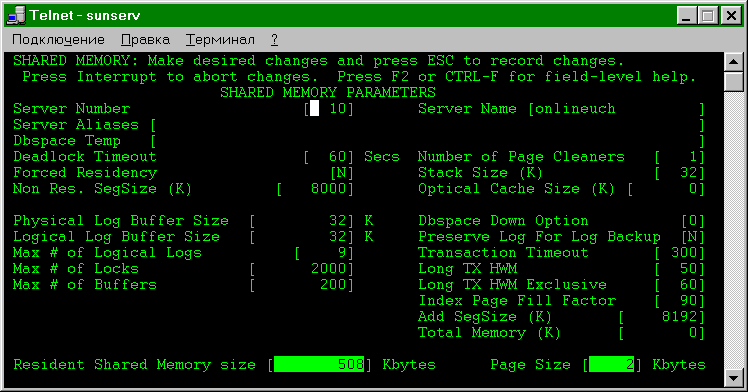This screenshot has height=392, width=748.
Task: Toggle the Forced Residency N value
Action: coord(342,173)
